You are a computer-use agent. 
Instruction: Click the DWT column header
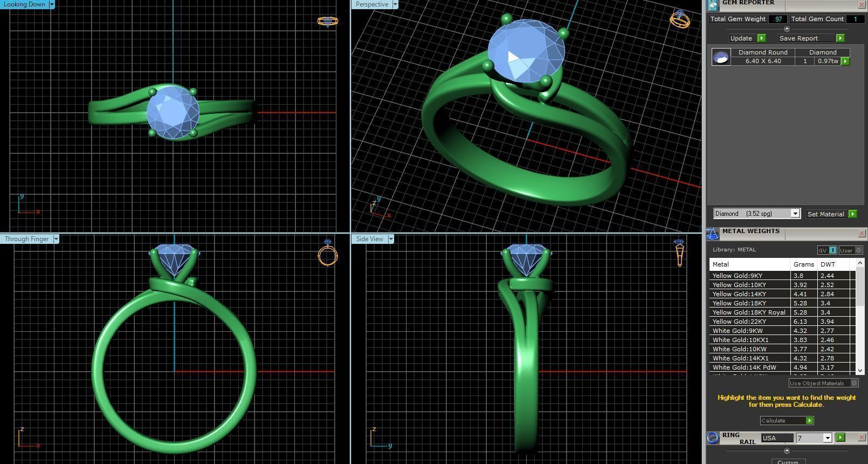tap(834, 264)
